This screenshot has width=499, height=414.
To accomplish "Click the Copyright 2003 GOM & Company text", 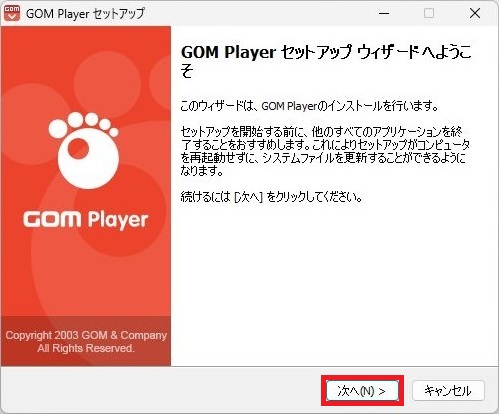I will click(86, 335).
